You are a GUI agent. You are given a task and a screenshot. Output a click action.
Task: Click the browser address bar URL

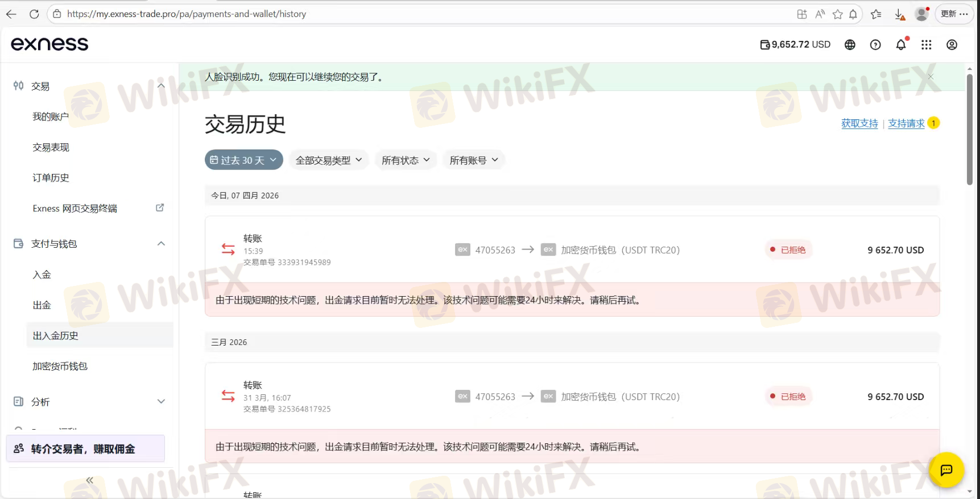pyautogui.click(x=187, y=14)
